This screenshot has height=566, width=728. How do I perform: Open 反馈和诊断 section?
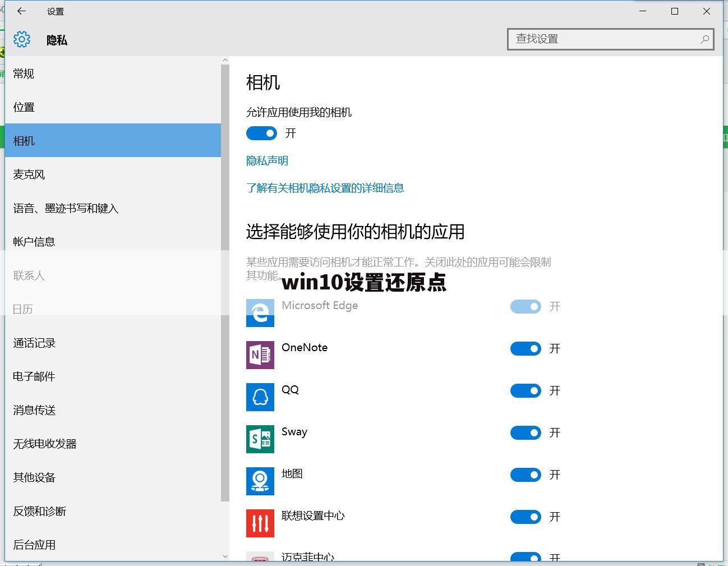(x=113, y=511)
